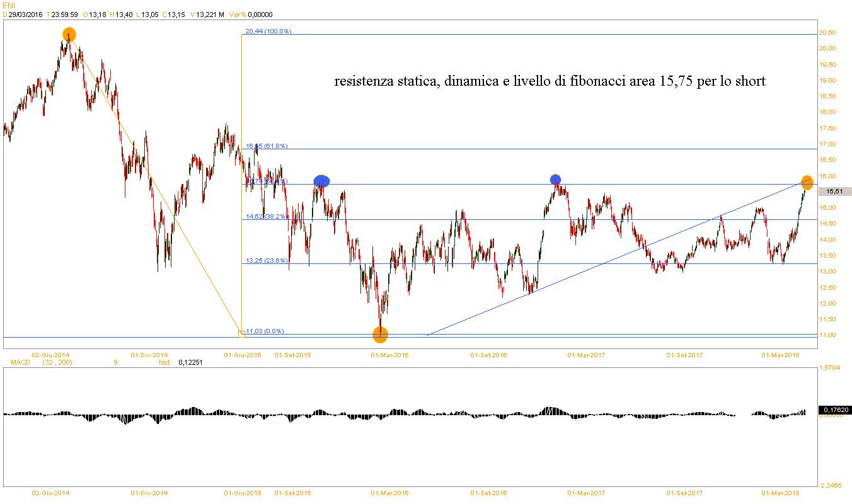Select the 13,25 (23.6%) retracement label
This screenshot has width=852, height=504.
267,260
